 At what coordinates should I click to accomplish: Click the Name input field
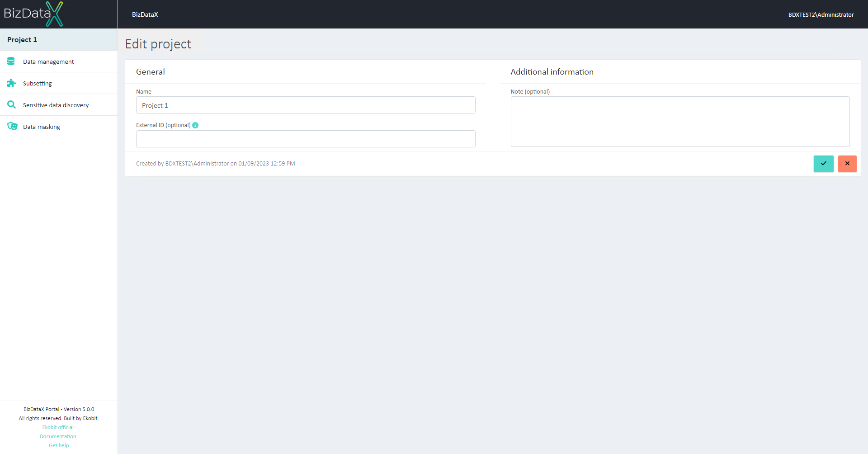(306, 105)
